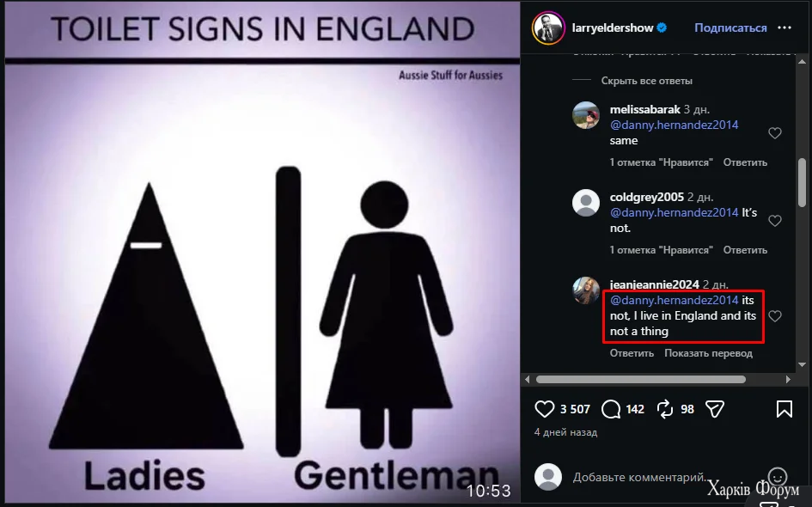The width and height of the screenshot is (812, 507).
Task: Click scroll down arrow in comments panel
Action: tap(803, 364)
